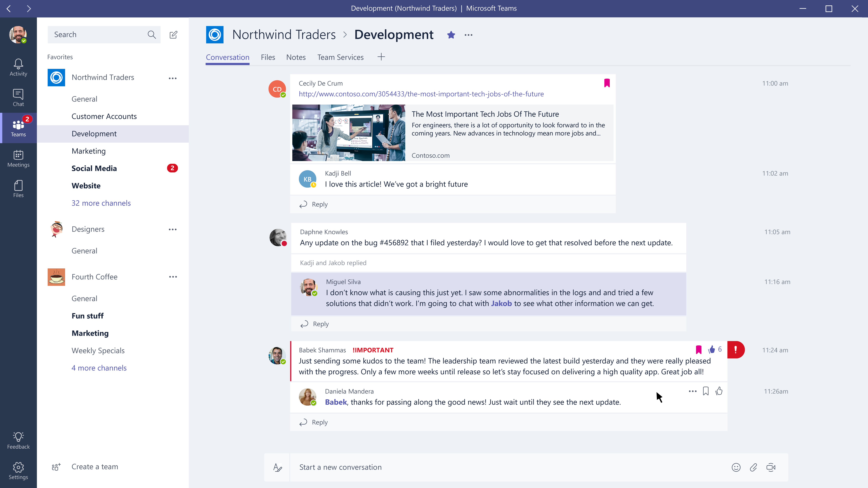Toggle like on Babek's important message

click(711, 350)
